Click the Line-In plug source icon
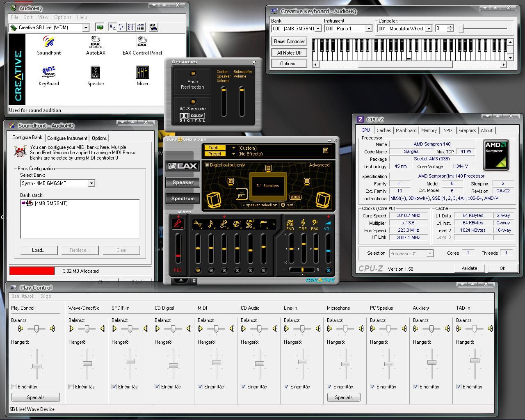The width and height of the screenshot is (525, 420). tap(263, 224)
